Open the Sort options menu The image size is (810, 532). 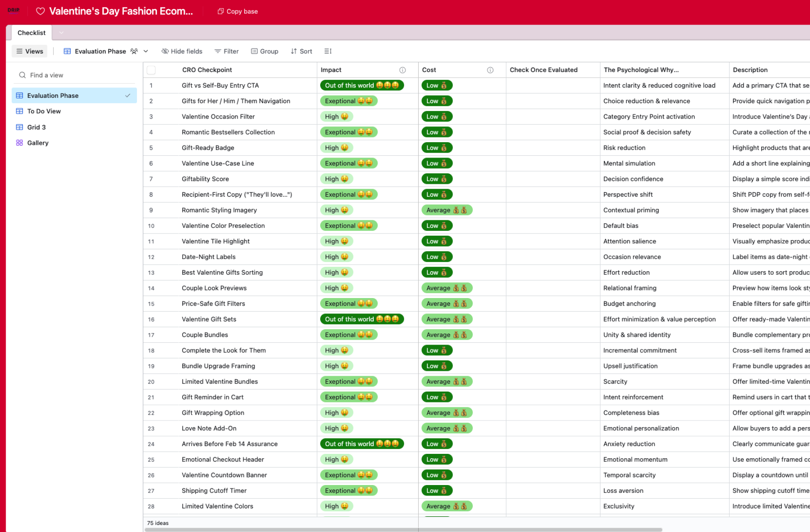coord(301,51)
